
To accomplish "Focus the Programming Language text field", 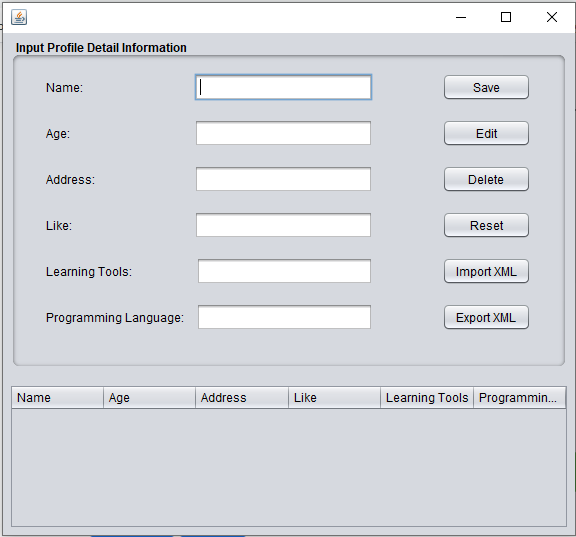I will [x=284, y=317].
